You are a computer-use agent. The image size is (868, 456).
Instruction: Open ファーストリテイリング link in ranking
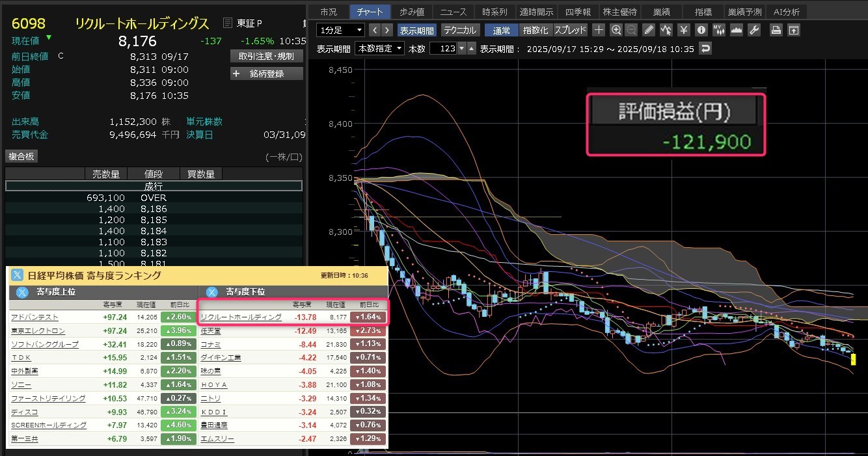[48, 398]
